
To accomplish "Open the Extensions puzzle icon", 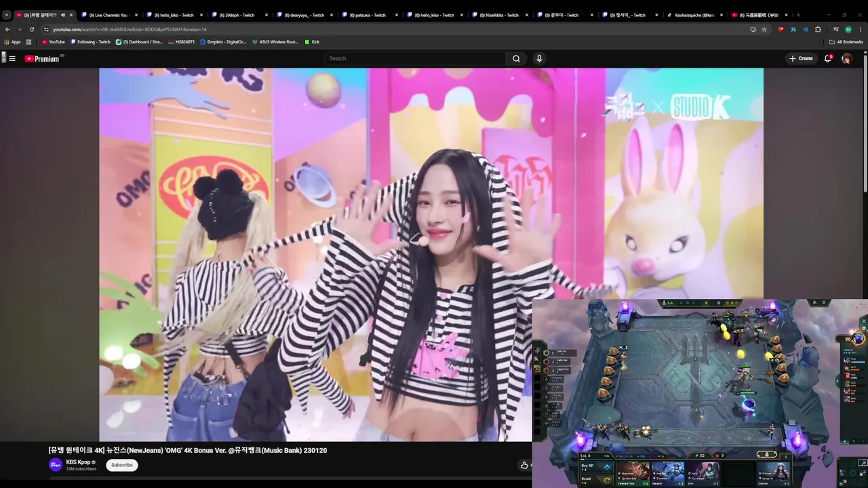I will point(818,29).
